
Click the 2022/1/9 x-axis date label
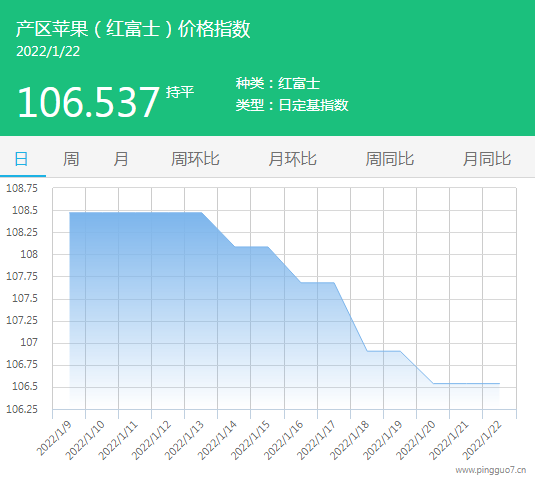pos(55,438)
